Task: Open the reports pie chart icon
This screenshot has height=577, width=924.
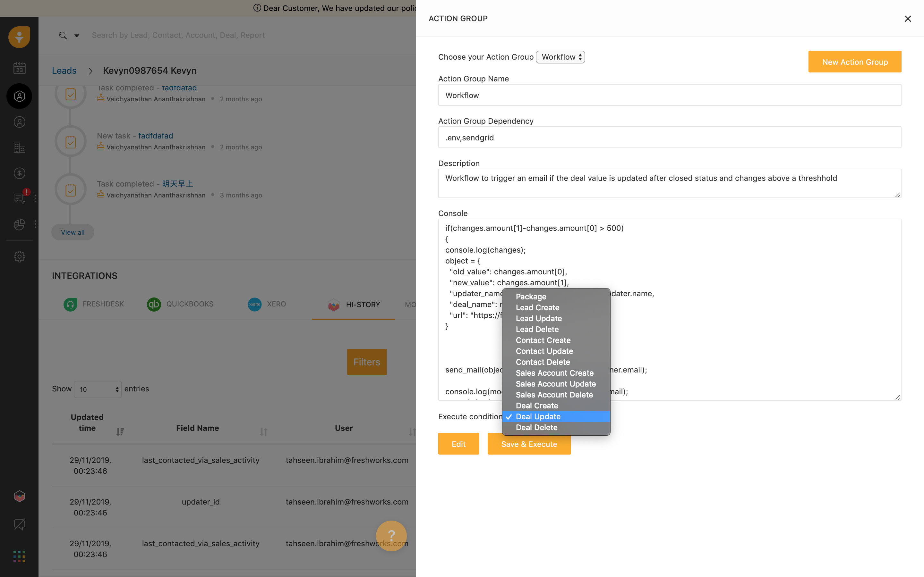Action: [x=20, y=224]
